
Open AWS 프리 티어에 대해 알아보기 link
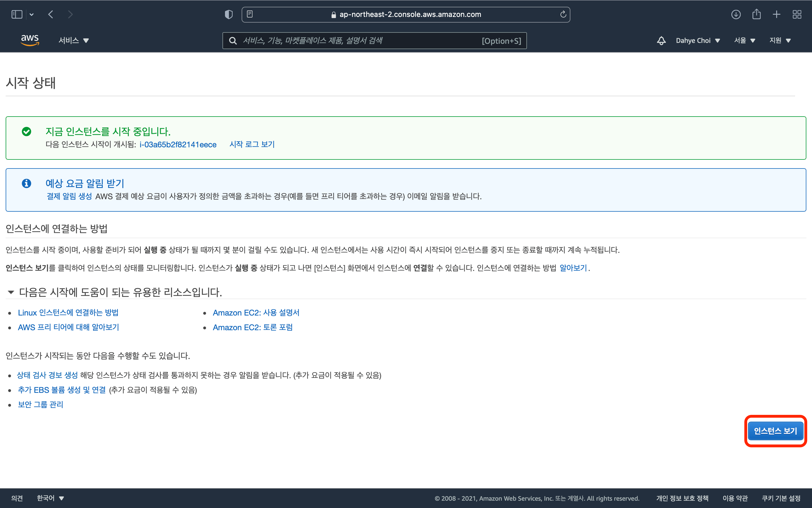coord(69,327)
